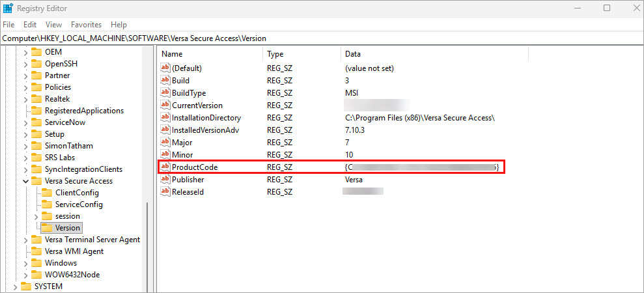The height and width of the screenshot is (293, 644).
Task: Click the Realtek folder icon
Action: tap(37, 99)
